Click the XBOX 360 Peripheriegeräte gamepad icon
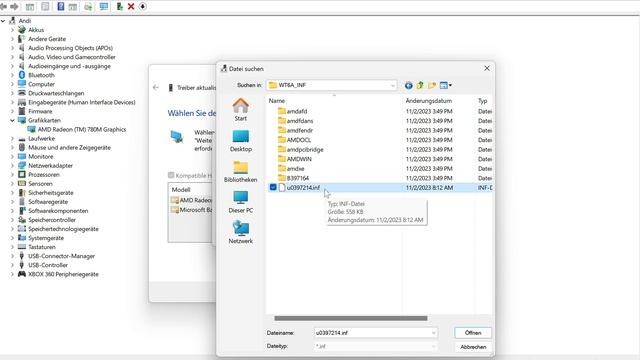 22,274
